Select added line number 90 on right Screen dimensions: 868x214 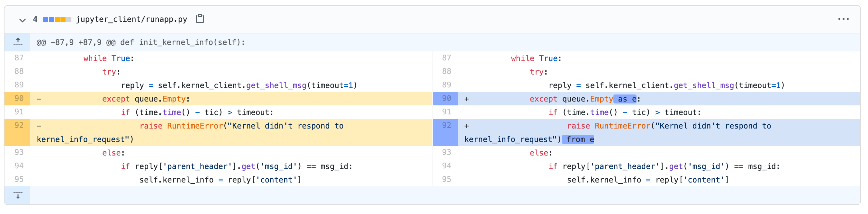tap(445, 98)
